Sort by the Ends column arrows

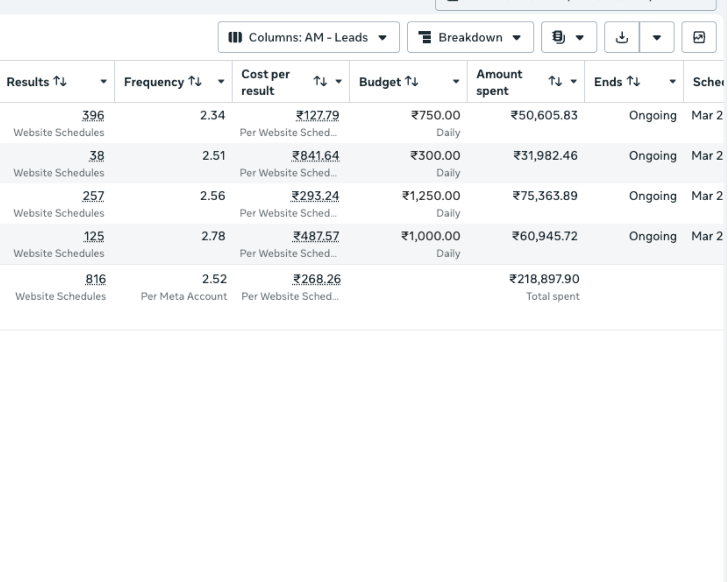633,81
